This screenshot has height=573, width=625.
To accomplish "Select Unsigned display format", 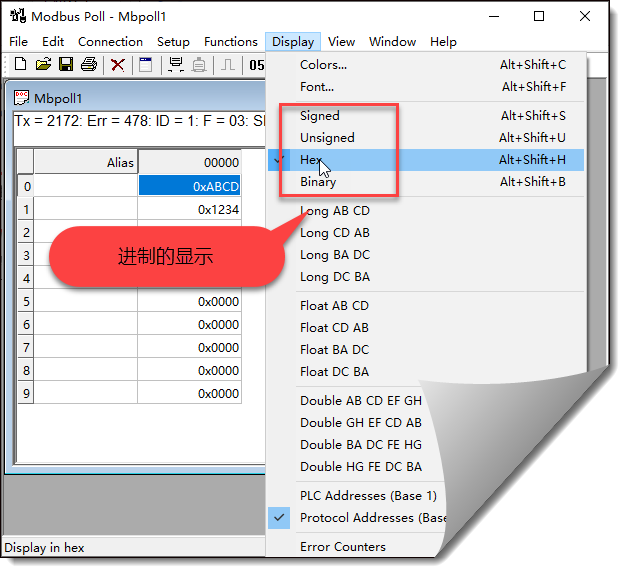I will pos(426,137).
